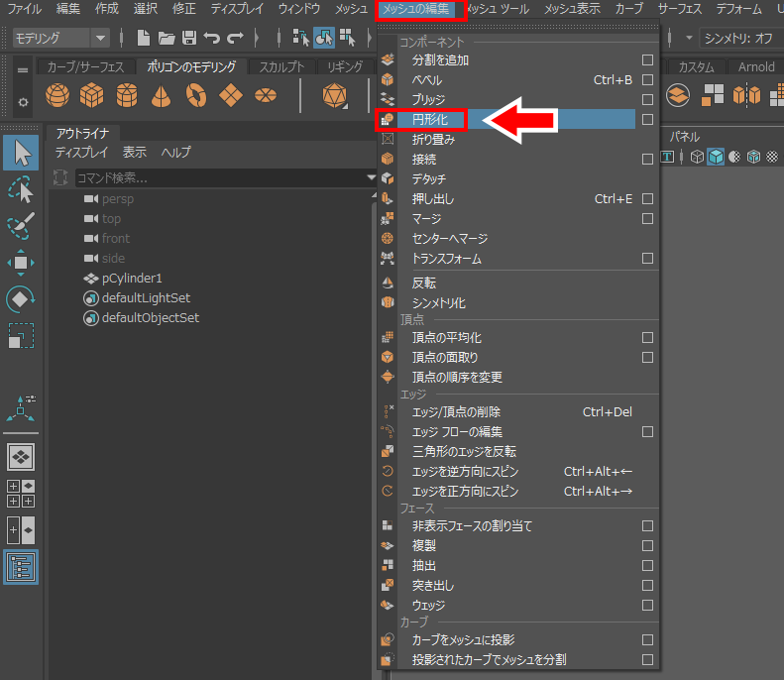
Task: Switch to the スカルプト shelf tab
Action: 281,67
